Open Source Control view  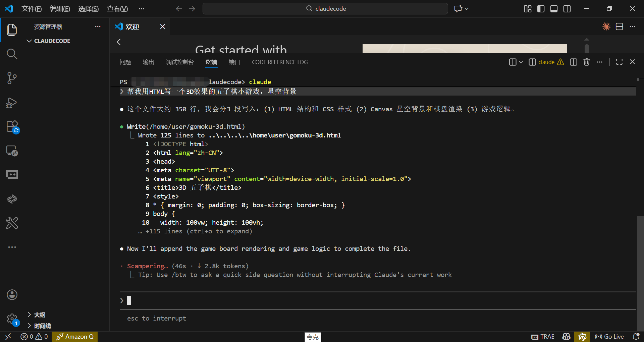(x=12, y=78)
